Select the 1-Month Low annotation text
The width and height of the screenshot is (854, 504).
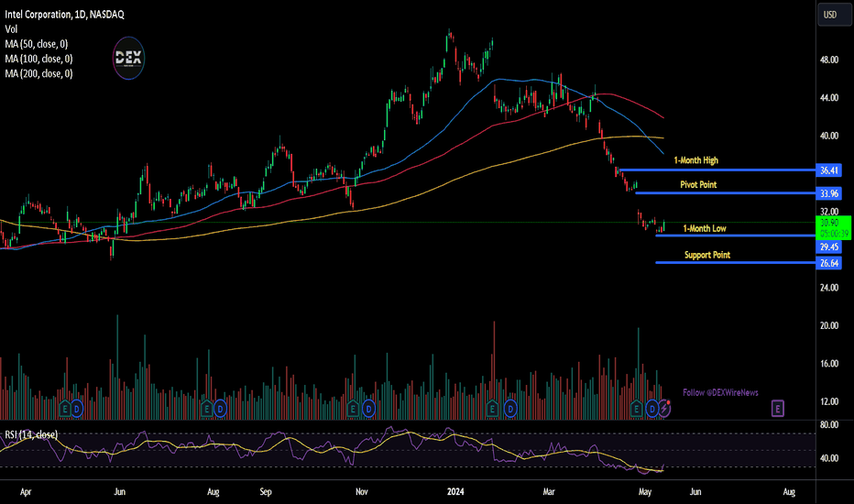pyautogui.click(x=705, y=228)
